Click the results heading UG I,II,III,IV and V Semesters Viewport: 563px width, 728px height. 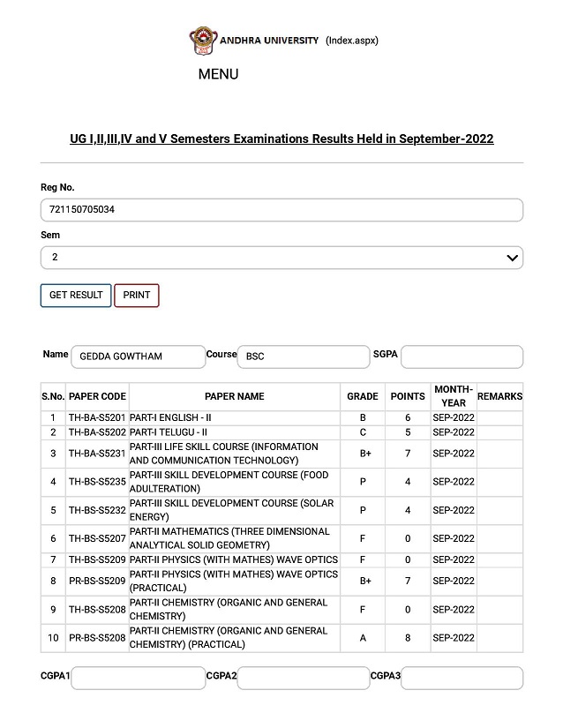[281, 139]
